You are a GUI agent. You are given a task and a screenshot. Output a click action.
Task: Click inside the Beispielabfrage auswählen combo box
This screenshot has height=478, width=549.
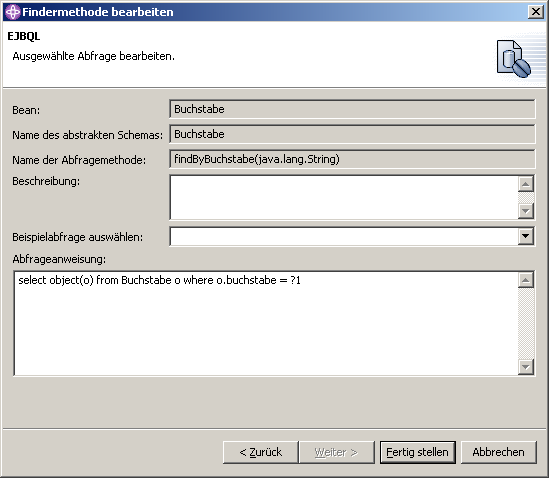(344, 236)
